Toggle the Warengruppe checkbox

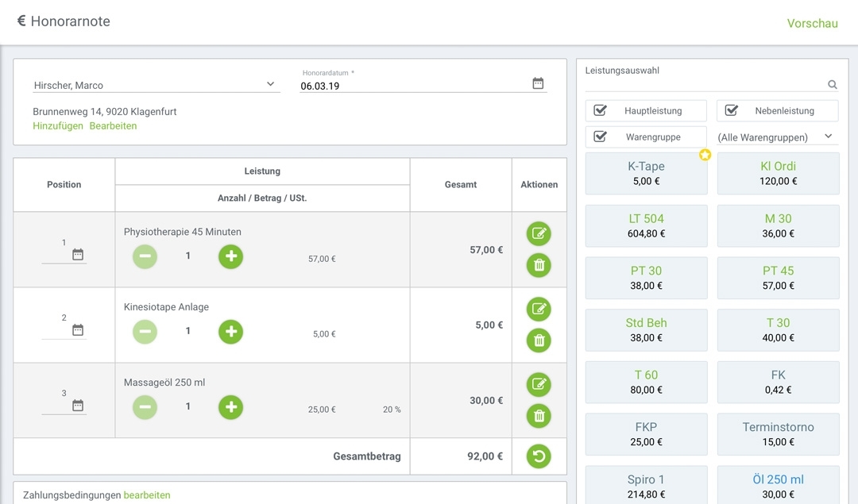click(x=601, y=137)
